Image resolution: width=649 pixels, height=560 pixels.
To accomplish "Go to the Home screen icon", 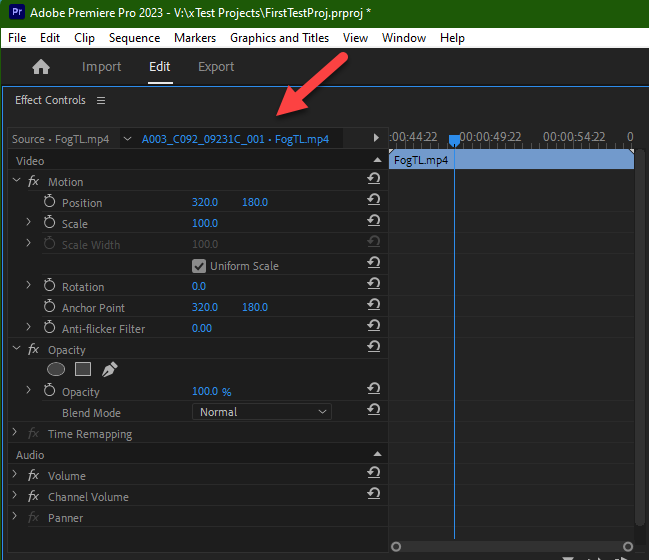I will (x=41, y=67).
